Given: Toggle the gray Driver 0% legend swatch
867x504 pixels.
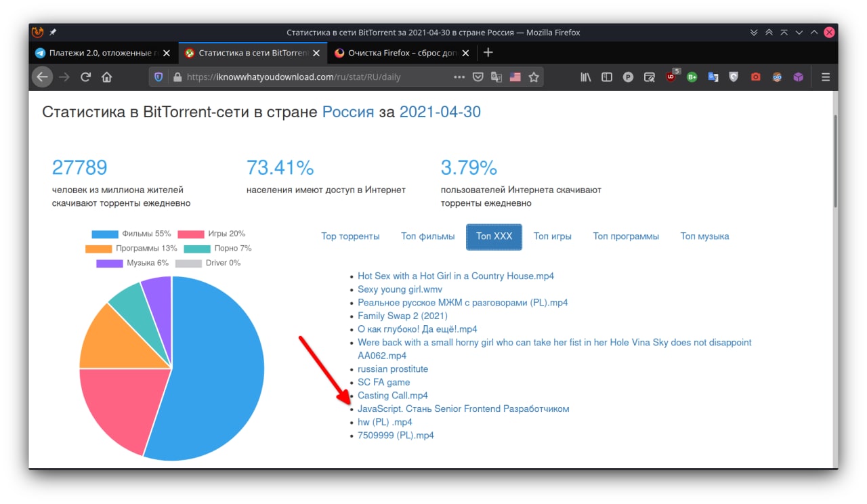Looking at the screenshot, I should [x=188, y=263].
